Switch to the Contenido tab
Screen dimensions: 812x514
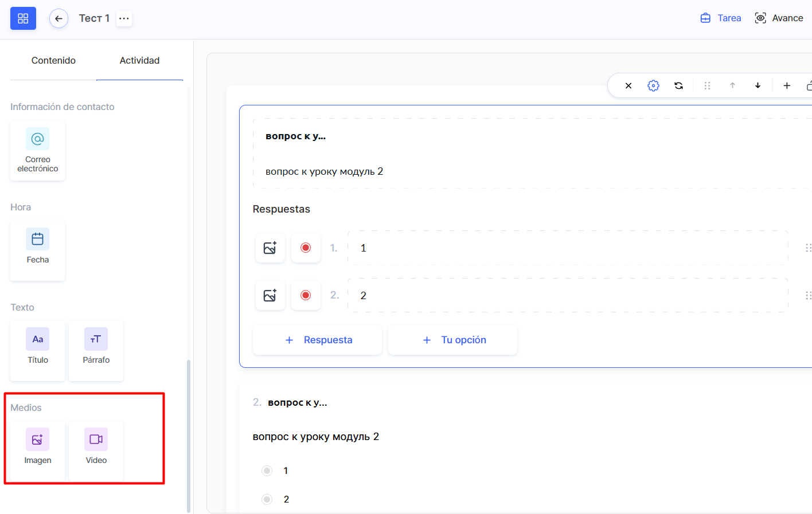pos(53,60)
